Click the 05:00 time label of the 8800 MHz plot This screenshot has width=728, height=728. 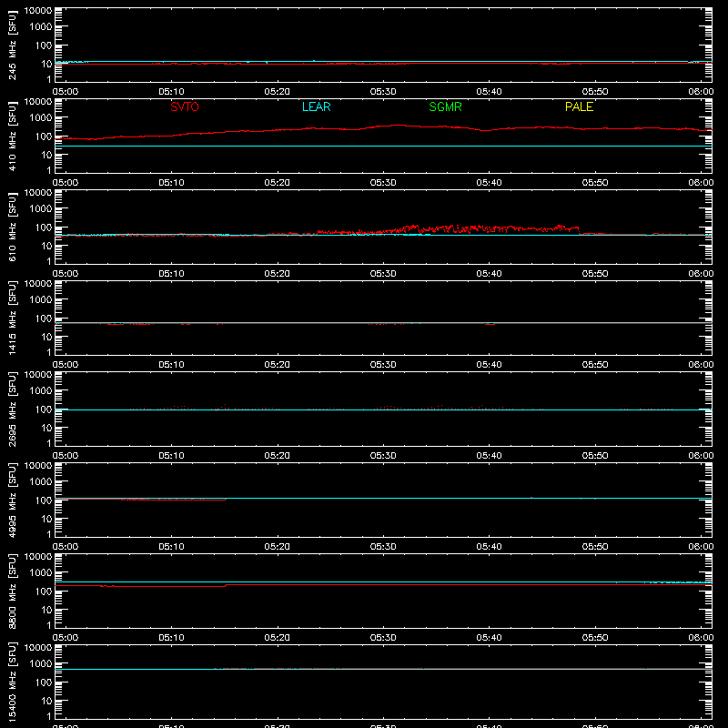point(66,638)
